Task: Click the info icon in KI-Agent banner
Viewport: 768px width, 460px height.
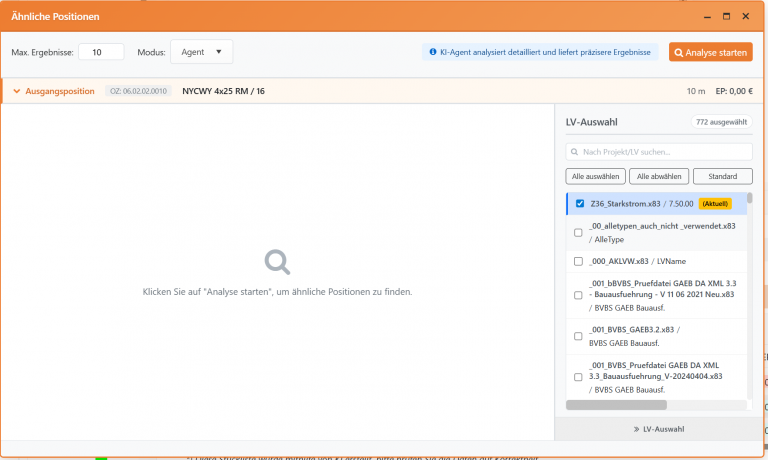Action: 432,52
